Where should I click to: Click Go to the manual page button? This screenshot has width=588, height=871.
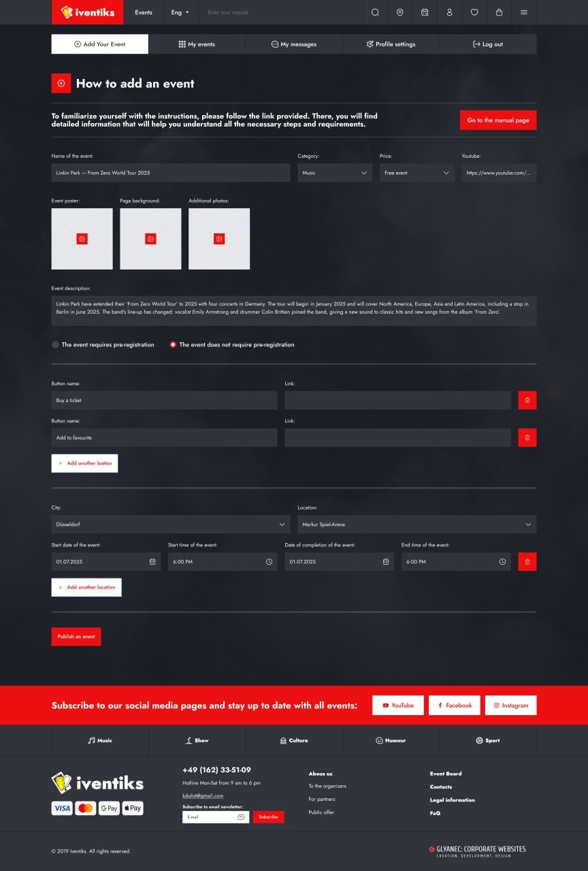[498, 120]
